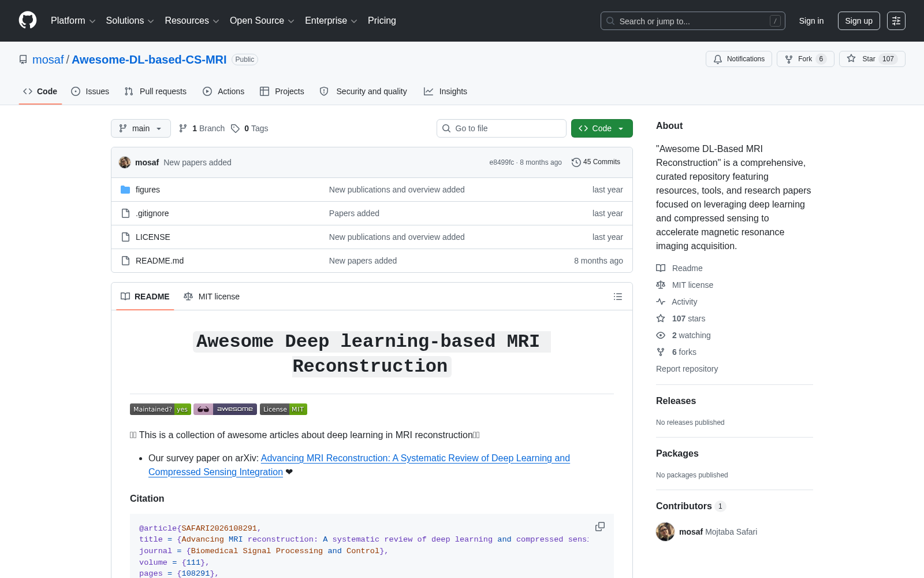Select the MIT license tab
Screen dimensions: 924x578
[211, 297]
